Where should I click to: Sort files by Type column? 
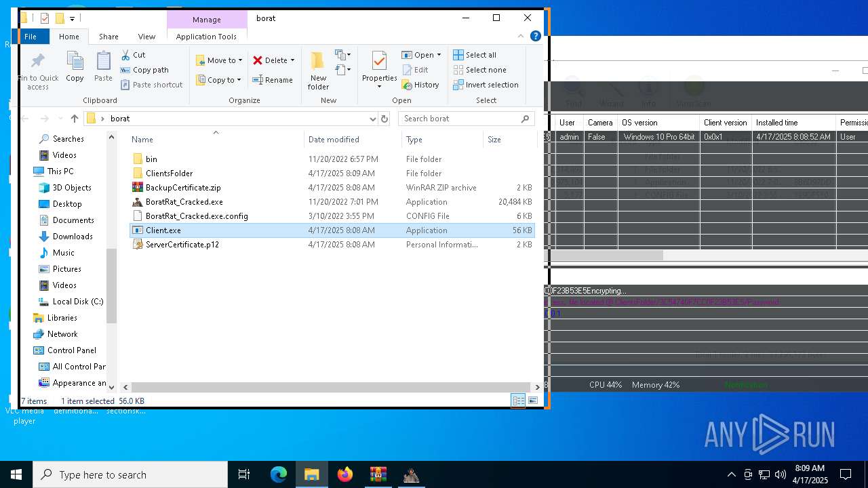[x=442, y=140]
